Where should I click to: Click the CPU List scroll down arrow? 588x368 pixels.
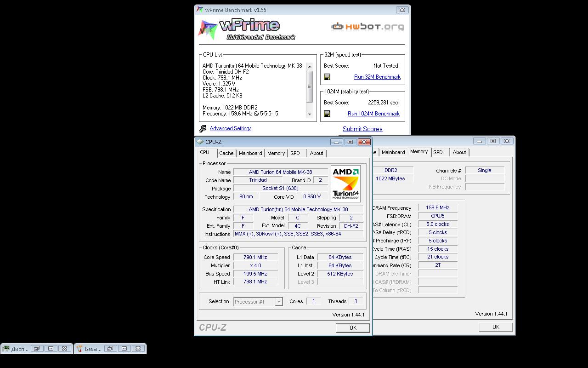pyautogui.click(x=310, y=114)
